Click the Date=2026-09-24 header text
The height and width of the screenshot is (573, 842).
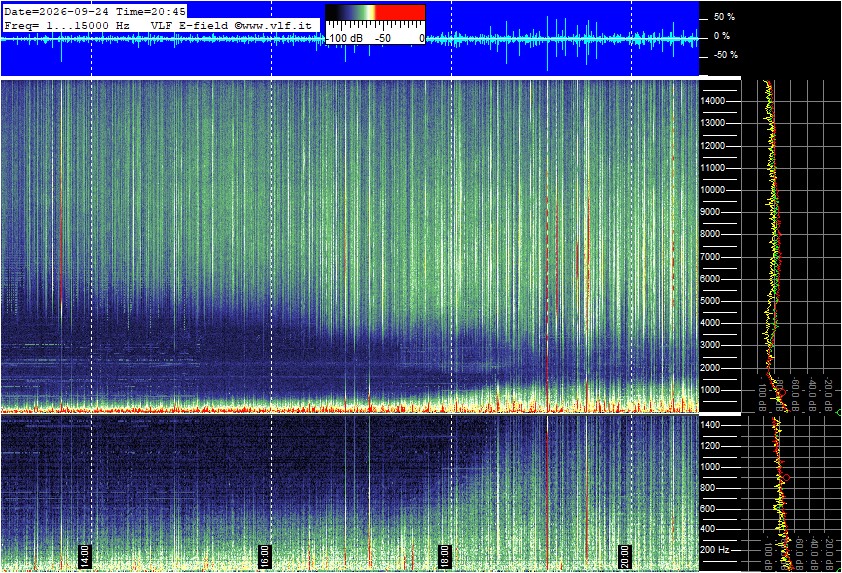(57, 11)
